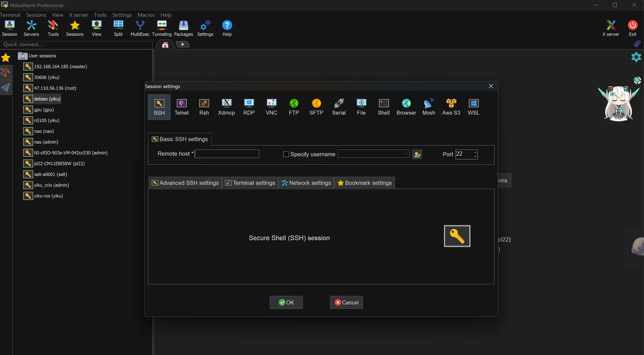Select the Mosh session icon
The image size is (644, 355).
click(429, 107)
